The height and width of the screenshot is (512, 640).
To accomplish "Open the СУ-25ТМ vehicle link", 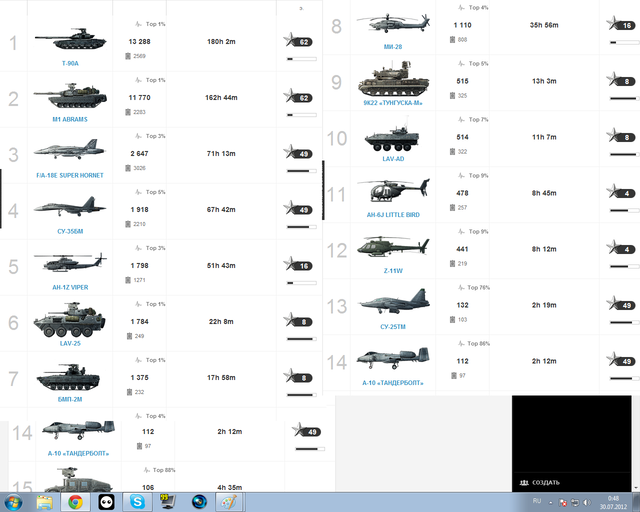I will click(x=393, y=327).
